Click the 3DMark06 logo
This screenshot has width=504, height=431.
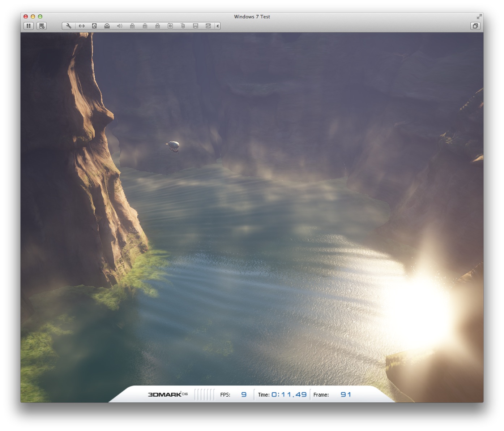tap(168, 395)
